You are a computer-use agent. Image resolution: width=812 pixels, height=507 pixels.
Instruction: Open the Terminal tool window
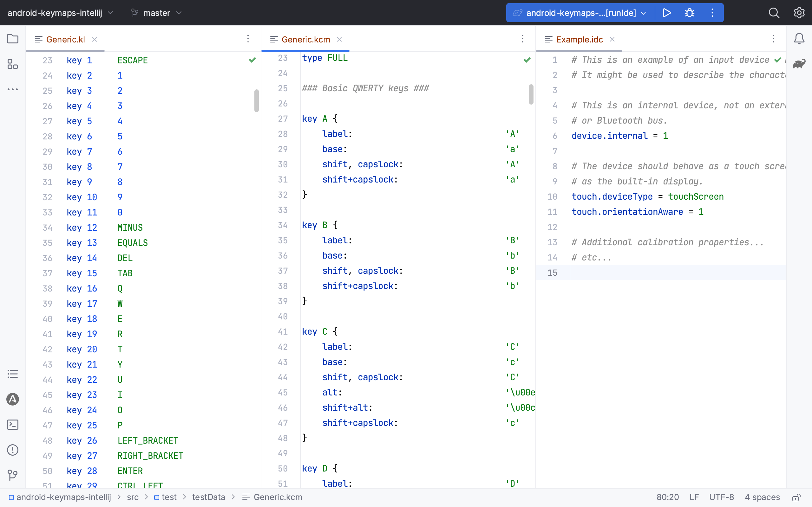coord(12,424)
